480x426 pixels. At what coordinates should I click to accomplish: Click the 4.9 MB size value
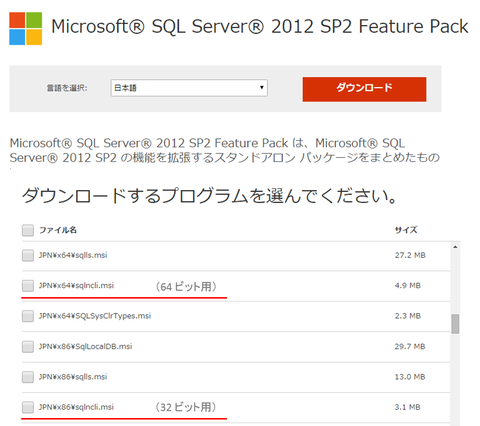pyautogui.click(x=408, y=286)
